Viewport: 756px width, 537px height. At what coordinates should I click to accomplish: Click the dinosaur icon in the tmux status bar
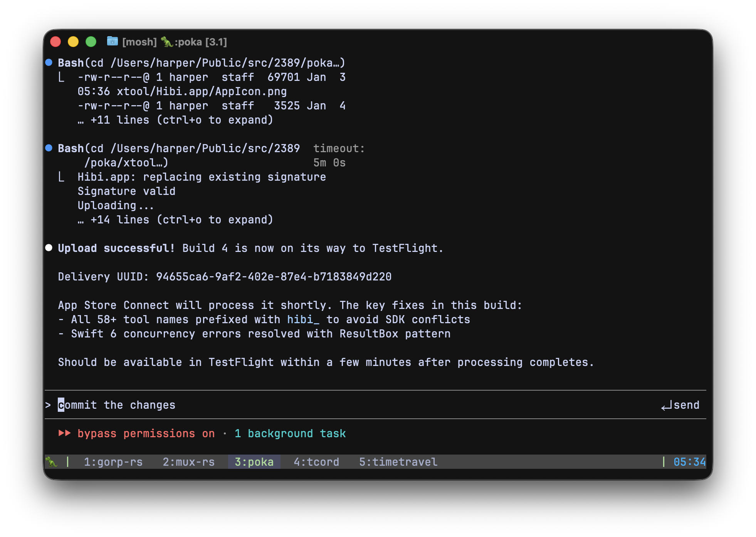click(51, 461)
